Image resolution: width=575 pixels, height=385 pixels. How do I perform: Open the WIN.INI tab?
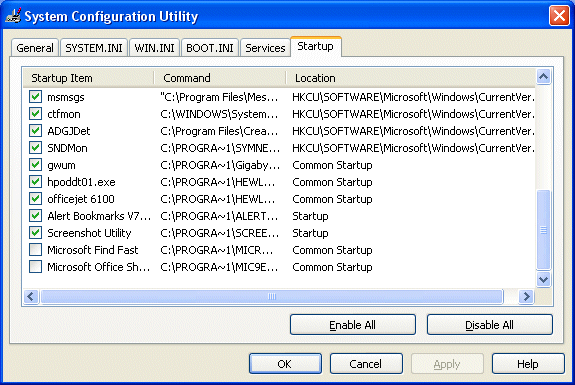154,48
